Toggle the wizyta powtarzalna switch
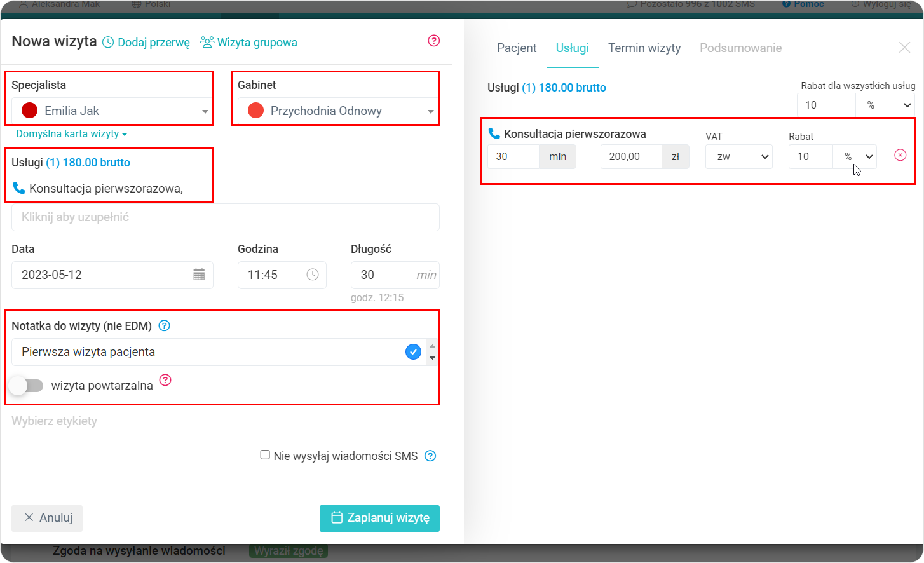924x563 pixels. pos(27,386)
